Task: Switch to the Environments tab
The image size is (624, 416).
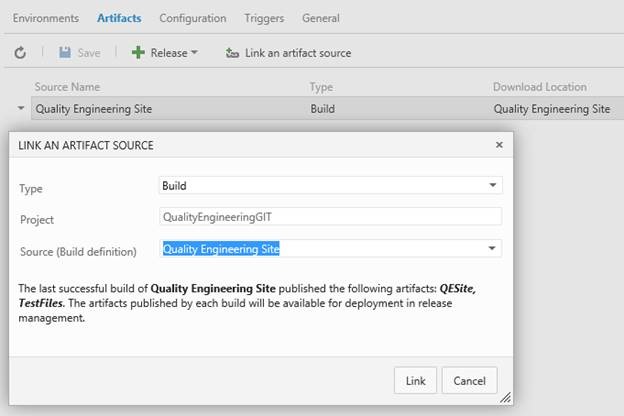Action: coord(45,18)
